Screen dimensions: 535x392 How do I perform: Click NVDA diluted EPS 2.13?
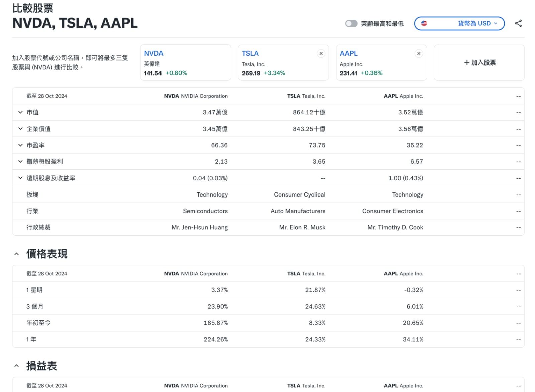click(x=221, y=161)
